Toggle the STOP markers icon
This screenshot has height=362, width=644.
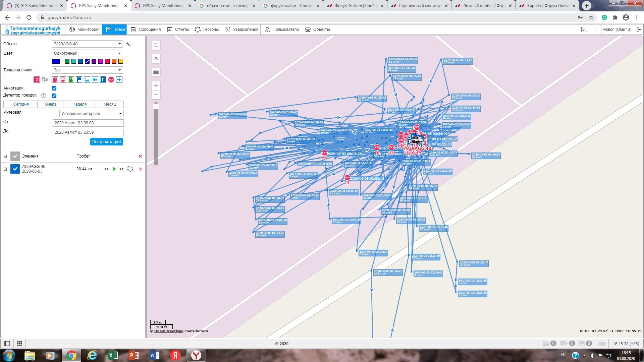(x=111, y=79)
